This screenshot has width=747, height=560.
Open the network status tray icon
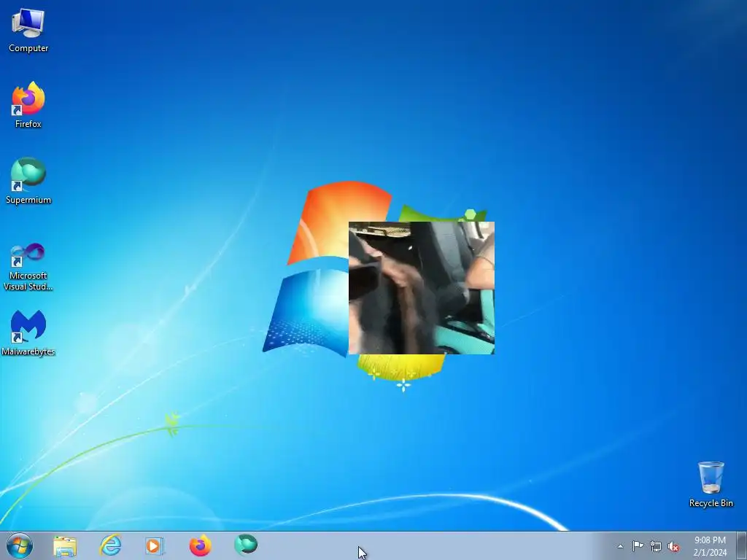pos(656,547)
